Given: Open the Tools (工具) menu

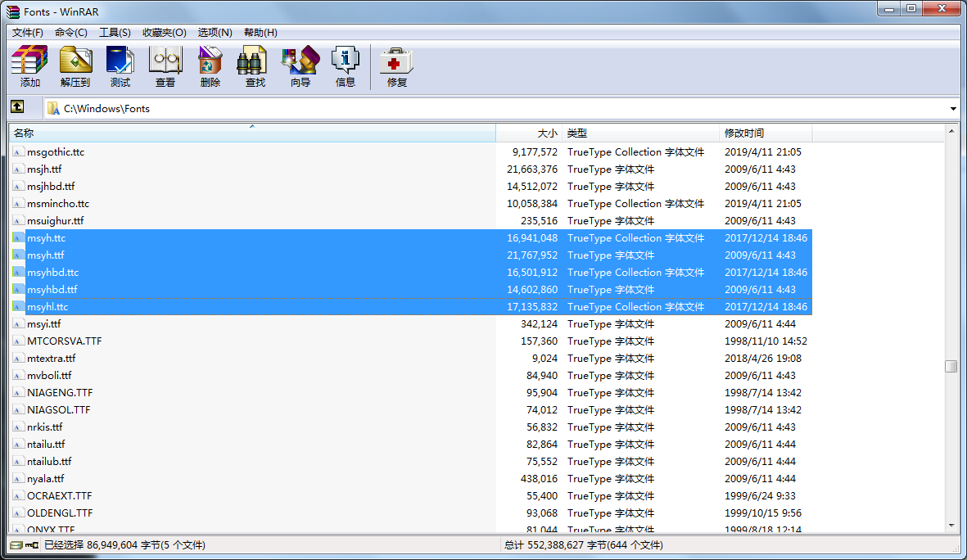Looking at the screenshot, I should pyautogui.click(x=115, y=32).
